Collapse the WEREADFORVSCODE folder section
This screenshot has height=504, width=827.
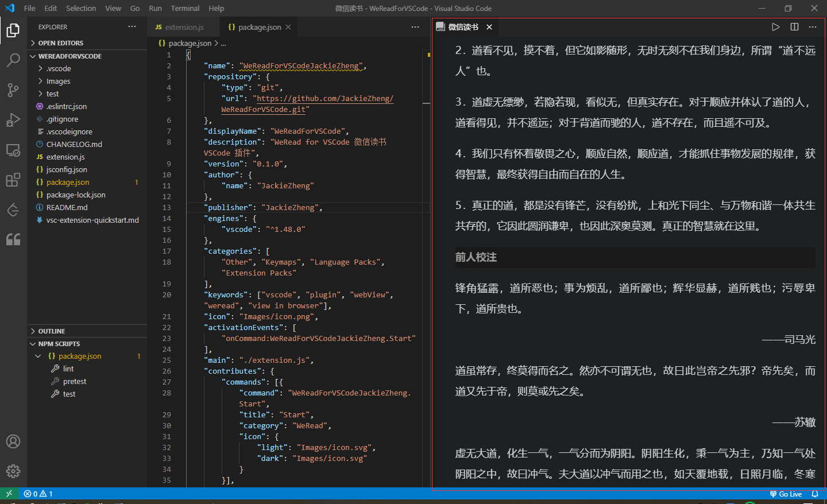click(87, 56)
